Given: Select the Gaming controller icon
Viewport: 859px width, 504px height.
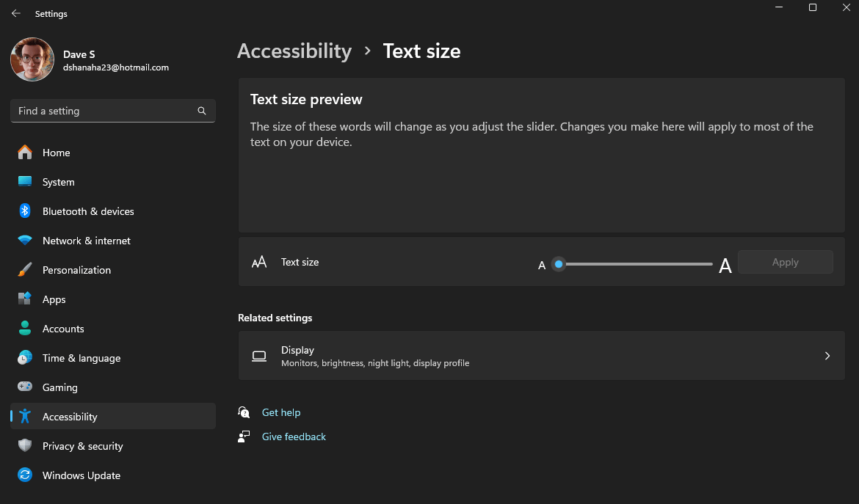Looking at the screenshot, I should [x=25, y=387].
